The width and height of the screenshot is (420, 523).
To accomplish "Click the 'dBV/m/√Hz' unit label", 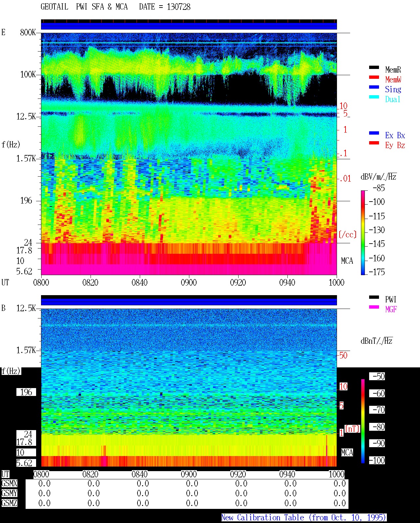I will 379,177.
